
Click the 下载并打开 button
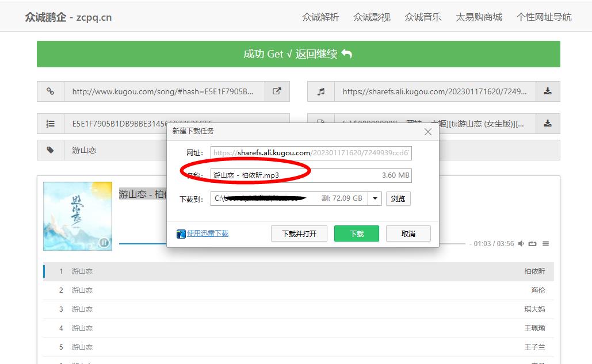(299, 234)
